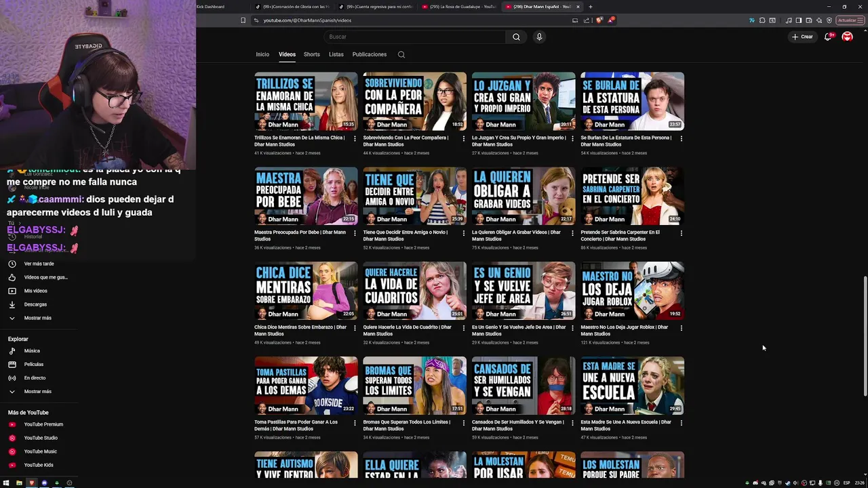Open Maestro No Los Deja Jugar Roblox thumbnail
Image resolution: width=868 pixels, height=488 pixels.
(x=632, y=291)
